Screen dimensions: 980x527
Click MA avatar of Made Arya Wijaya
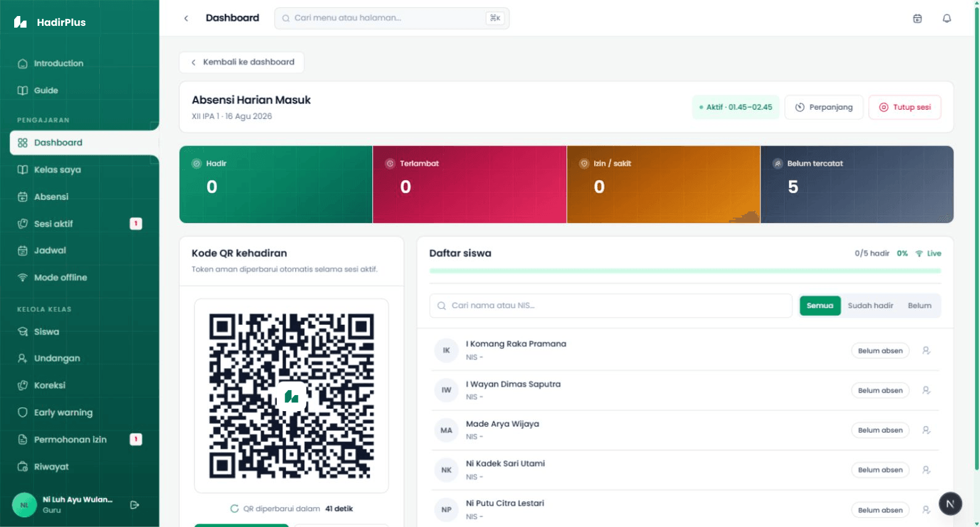(x=446, y=430)
